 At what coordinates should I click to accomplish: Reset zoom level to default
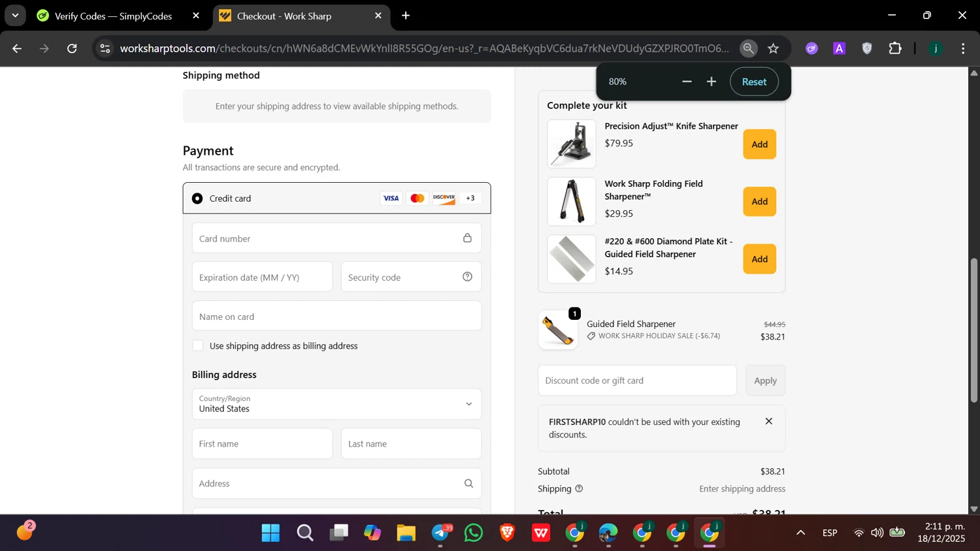[754, 82]
